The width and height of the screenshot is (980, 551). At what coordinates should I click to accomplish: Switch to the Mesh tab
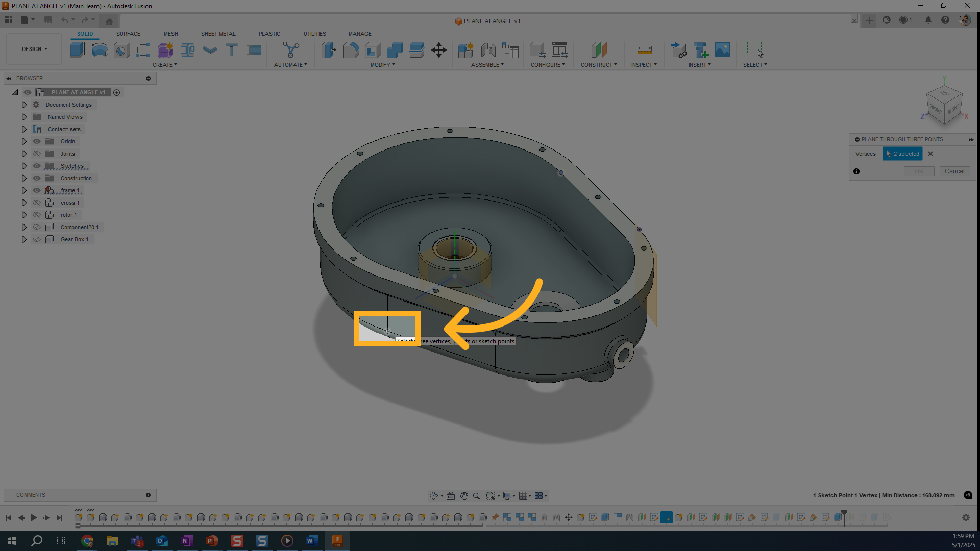(x=171, y=34)
